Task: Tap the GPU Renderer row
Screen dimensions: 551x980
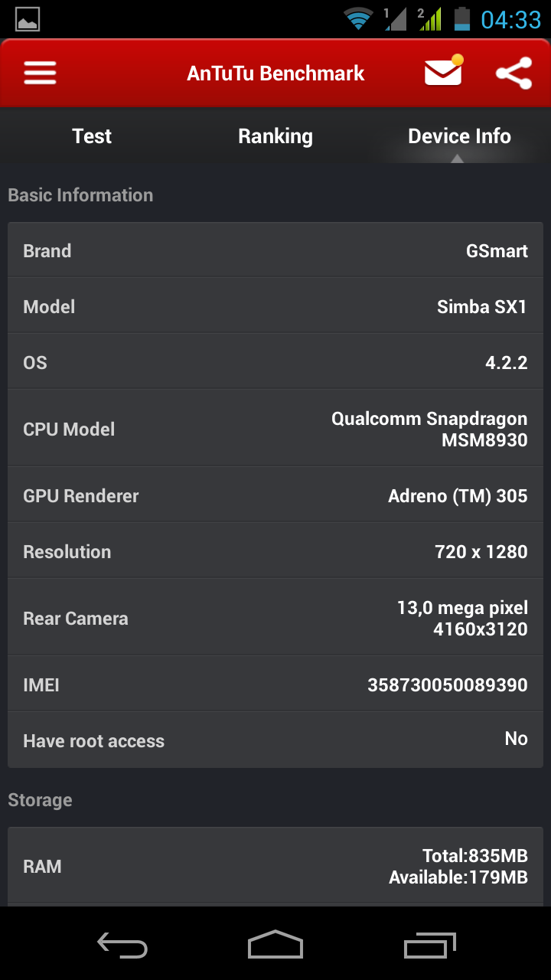Action: click(x=275, y=495)
